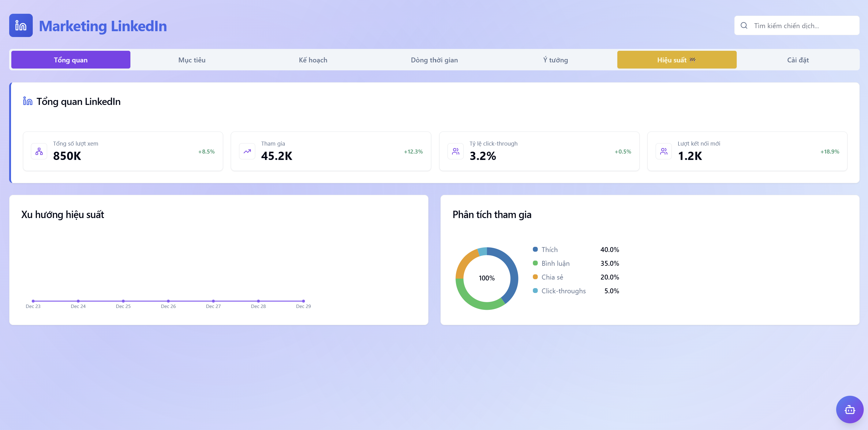
Task: Click the 3.2% click-through rate value
Action: (x=483, y=156)
